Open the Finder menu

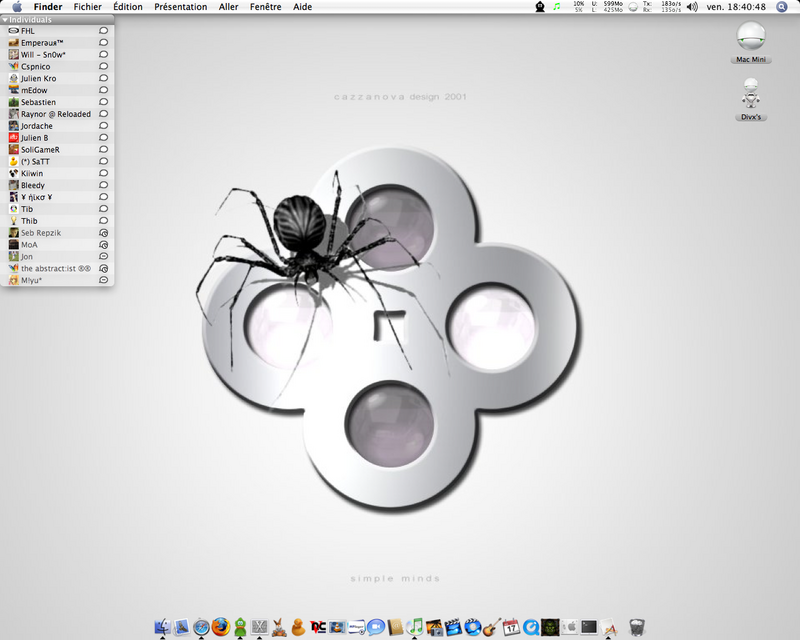[48, 7]
